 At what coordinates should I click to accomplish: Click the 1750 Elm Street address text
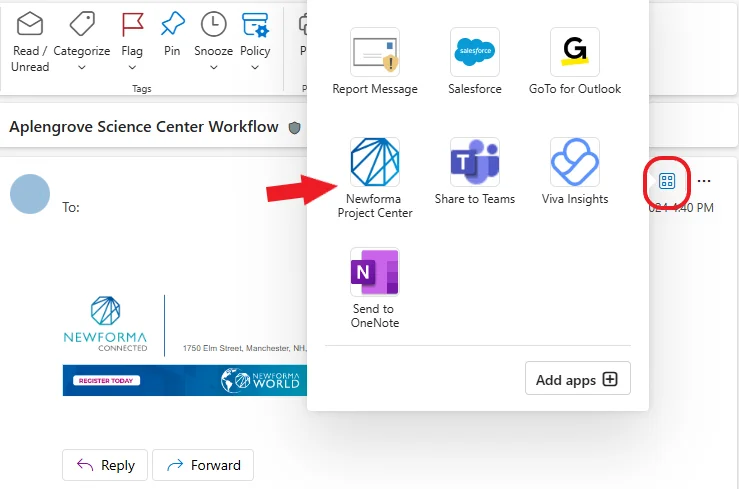(245, 348)
